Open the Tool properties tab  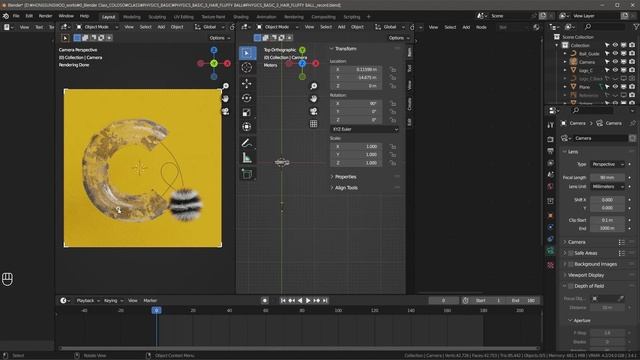click(550, 125)
